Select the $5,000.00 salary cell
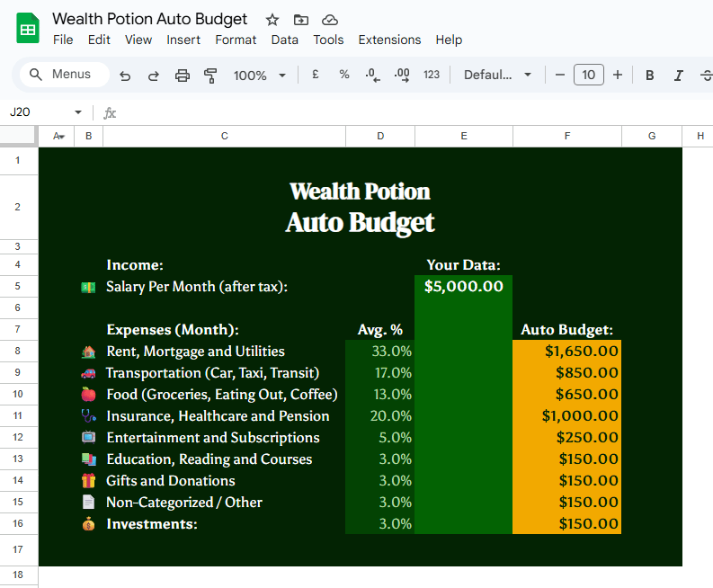The height and width of the screenshot is (588, 713). [463, 287]
